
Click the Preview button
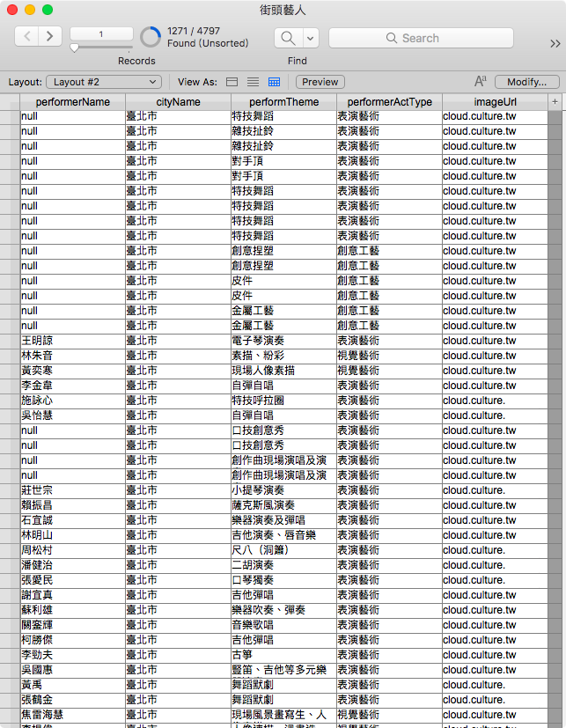320,82
